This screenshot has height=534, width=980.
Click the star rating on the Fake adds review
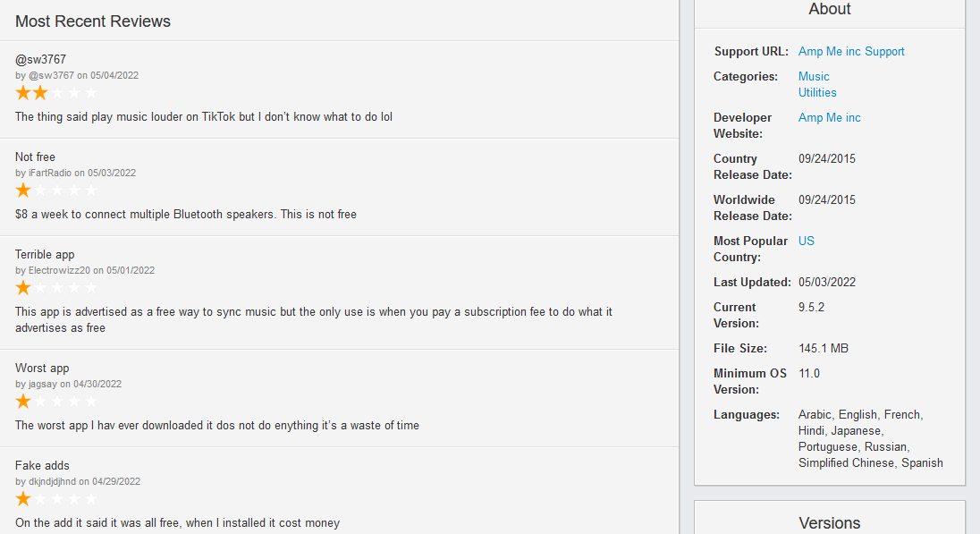tap(55, 498)
